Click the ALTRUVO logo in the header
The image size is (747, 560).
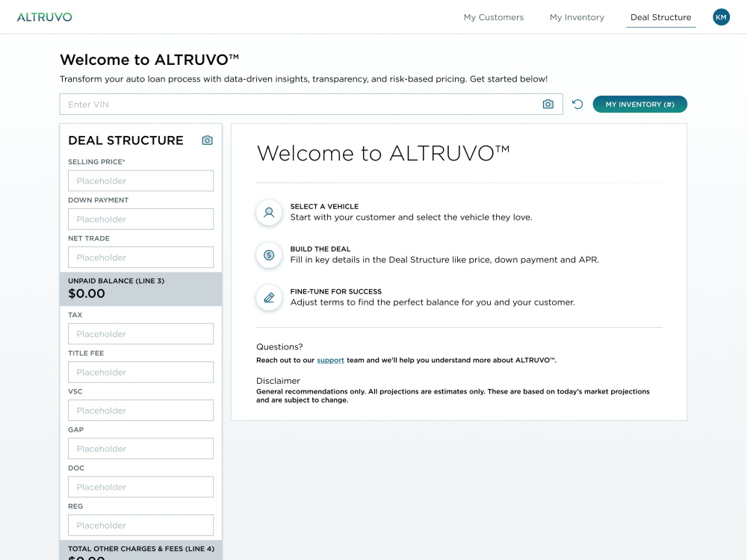(x=45, y=17)
